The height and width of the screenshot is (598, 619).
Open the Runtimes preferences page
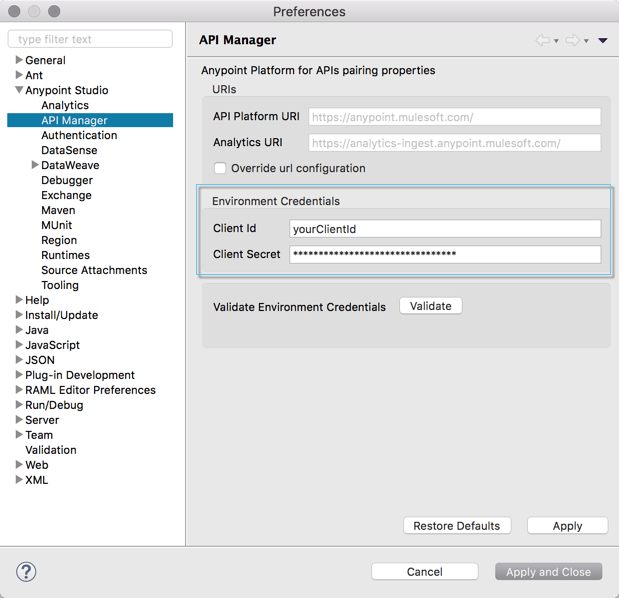point(66,255)
